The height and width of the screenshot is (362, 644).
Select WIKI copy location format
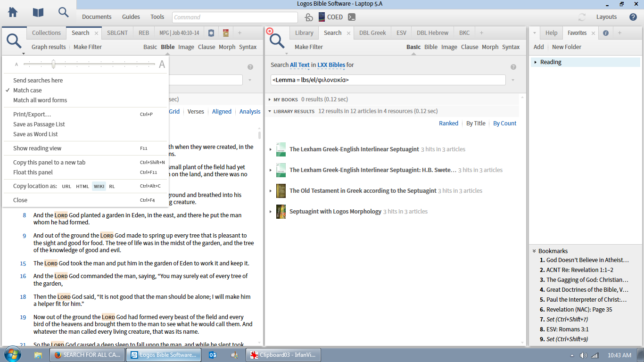click(x=99, y=186)
